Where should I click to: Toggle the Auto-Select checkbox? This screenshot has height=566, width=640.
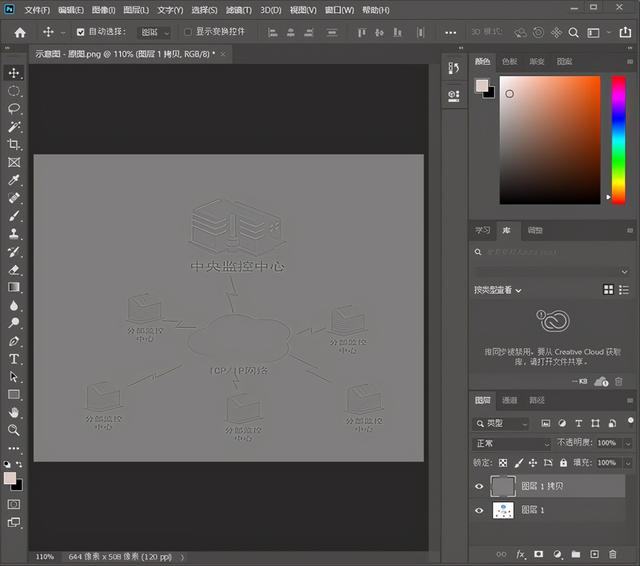[80, 32]
